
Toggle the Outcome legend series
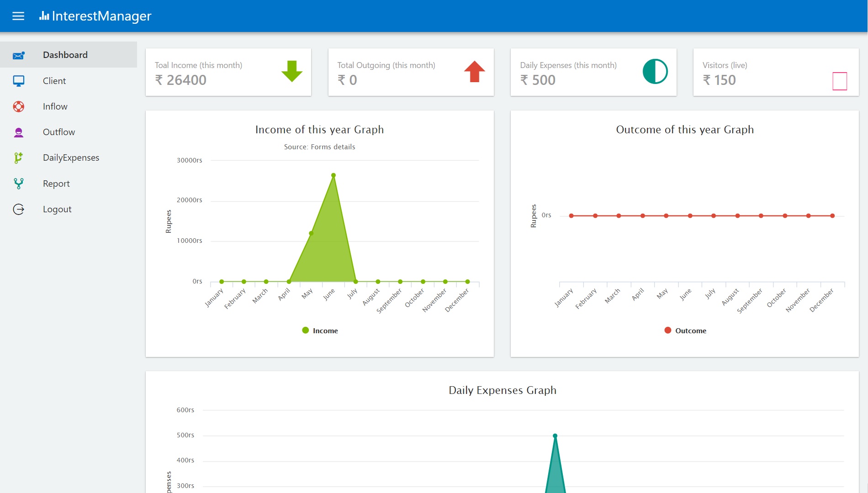click(x=685, y=330)
